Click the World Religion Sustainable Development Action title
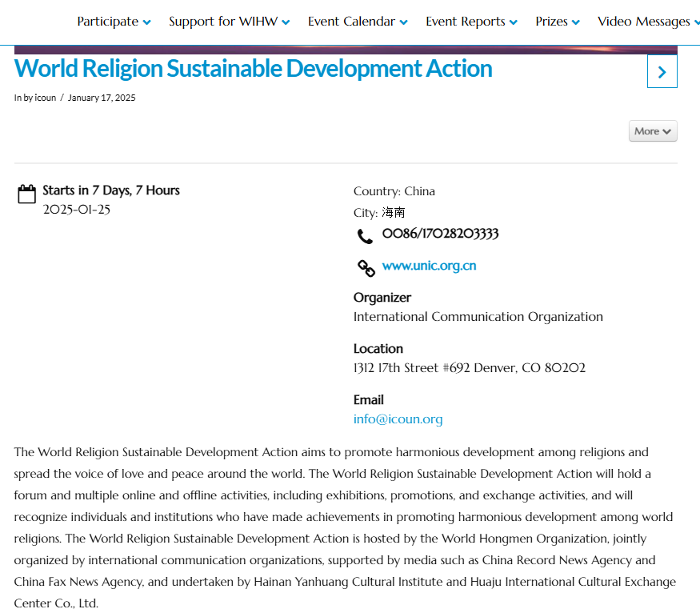Image resolution: width=700 pixels, height=613 pixels. pos(253,69)
